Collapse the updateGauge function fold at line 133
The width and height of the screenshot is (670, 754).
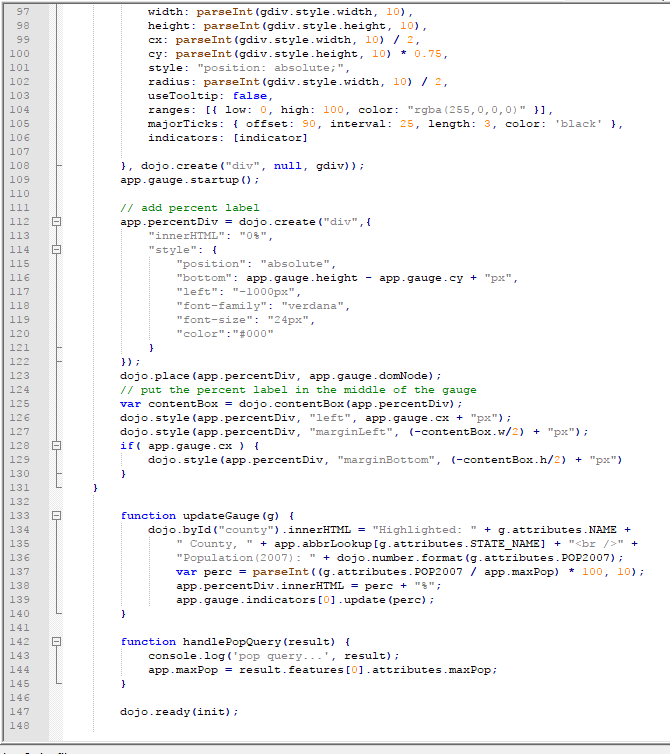point(56,515)
